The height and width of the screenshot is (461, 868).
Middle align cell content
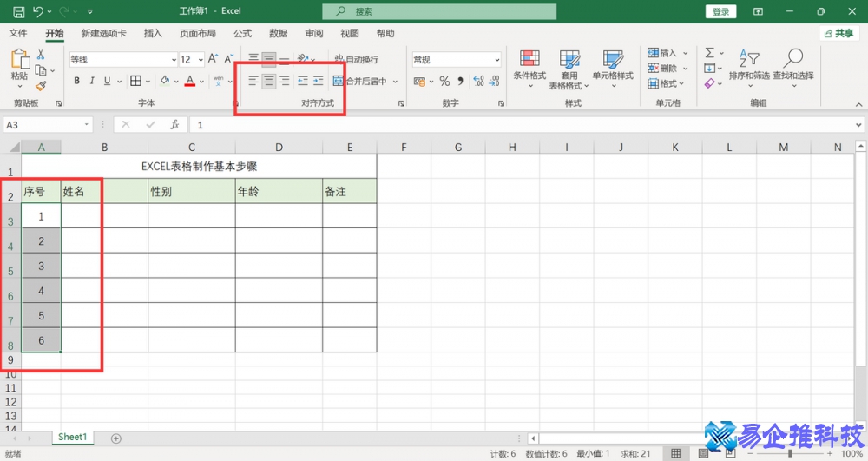(x=268, y=58)
